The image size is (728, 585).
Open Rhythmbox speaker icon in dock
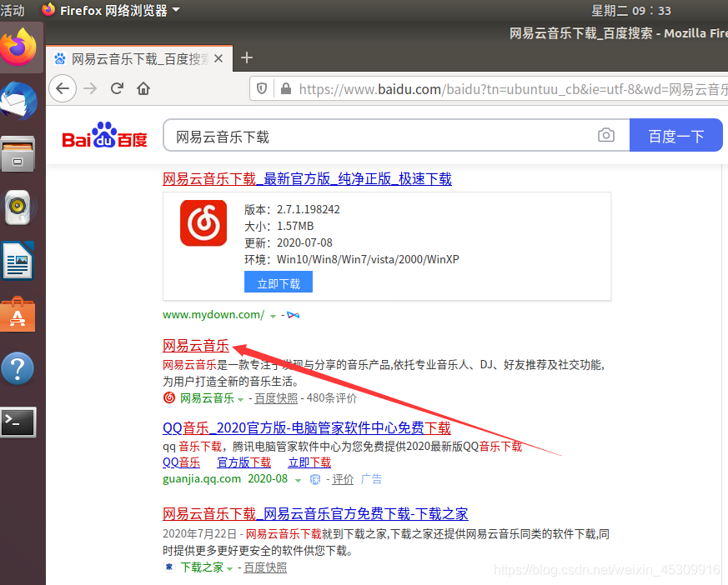click(18, 207)
